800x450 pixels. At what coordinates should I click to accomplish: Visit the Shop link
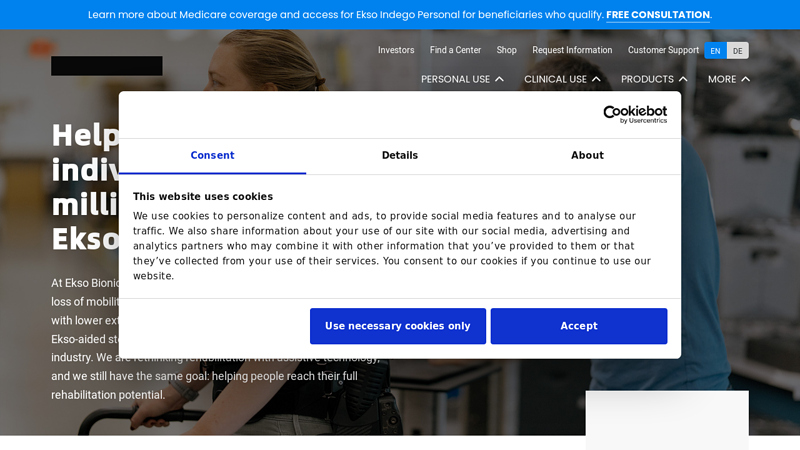[507, 50]
